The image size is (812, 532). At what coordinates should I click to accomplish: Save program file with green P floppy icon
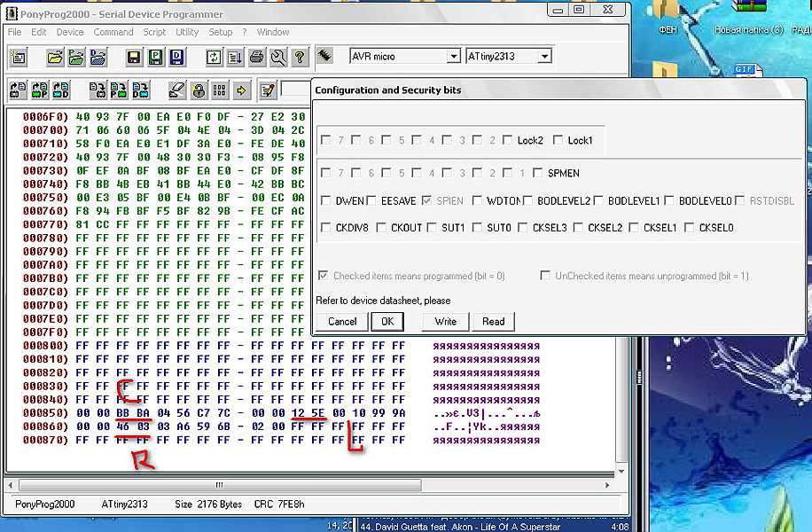point(155,57)
